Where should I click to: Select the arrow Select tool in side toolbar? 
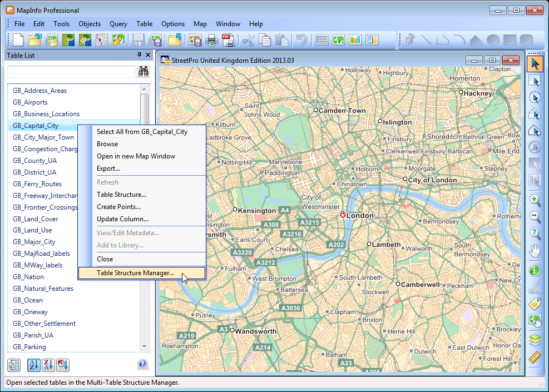(x=535, y=64)
